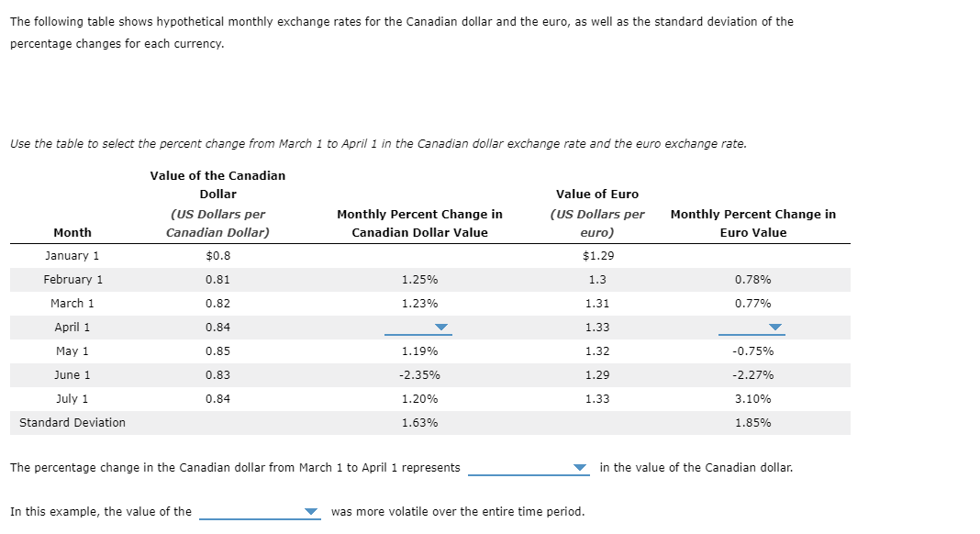The width and height of the screenshot is (980, 534).
Task: Open the April 1 Euro percent change dropdown
Action: (776, 327)
